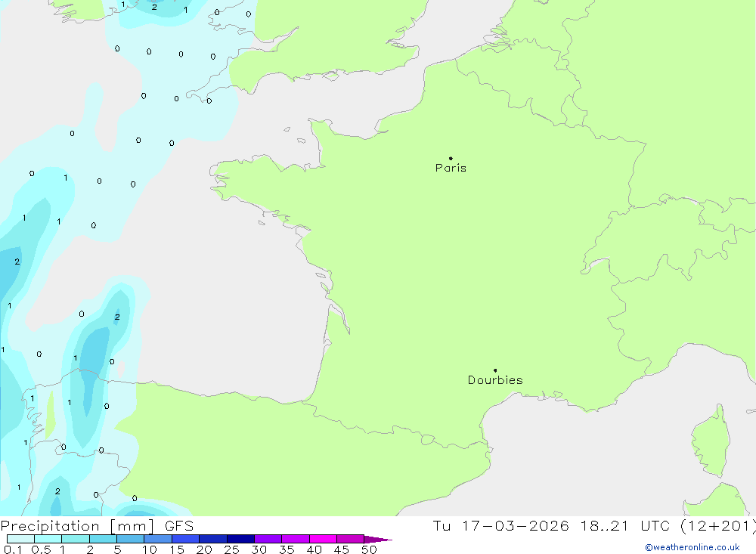Click the legend value '25'

click(232, 549)
